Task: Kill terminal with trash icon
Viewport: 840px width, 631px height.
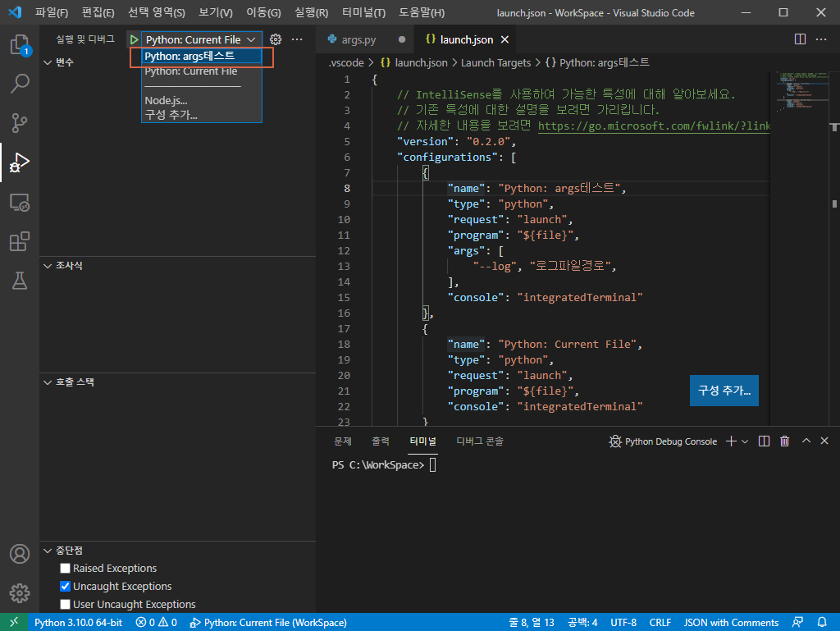Action: coord(784,441)
